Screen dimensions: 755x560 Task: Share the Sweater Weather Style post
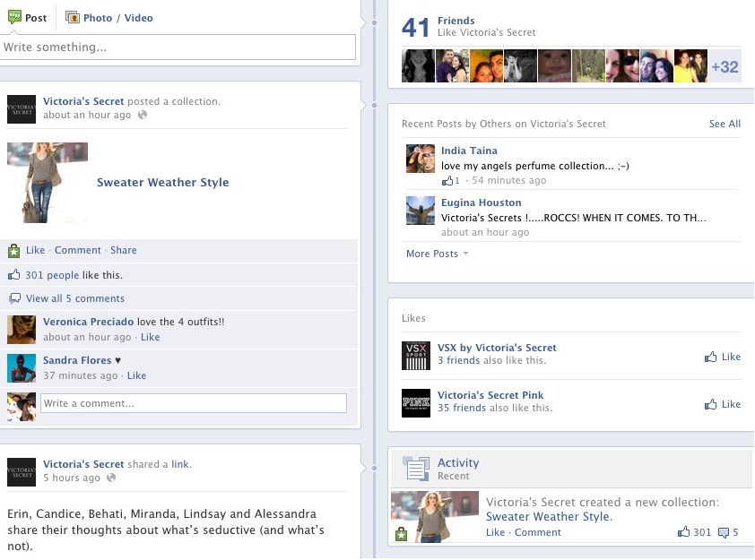123,250
